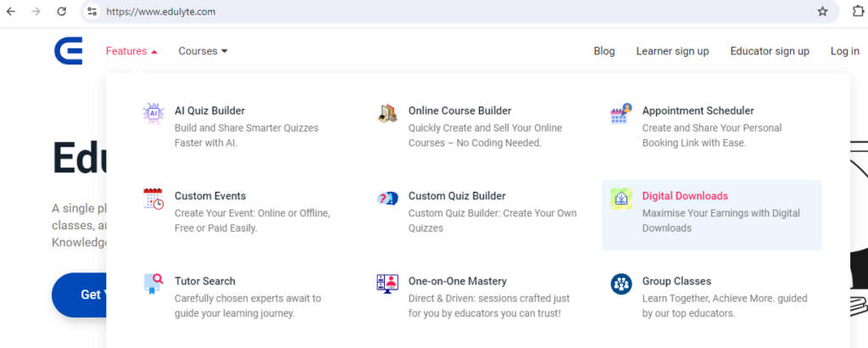
Task: Click the Online Course Builder books icon
Action: click(387, 113)
